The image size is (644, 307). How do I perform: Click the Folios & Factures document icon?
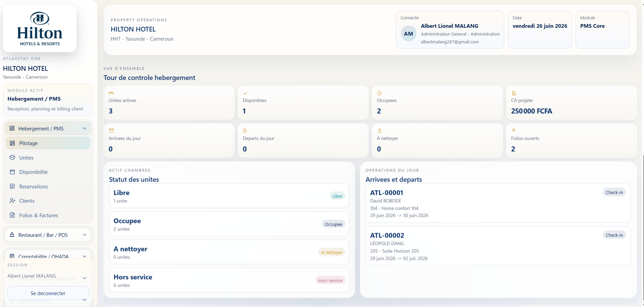[13, 215]
